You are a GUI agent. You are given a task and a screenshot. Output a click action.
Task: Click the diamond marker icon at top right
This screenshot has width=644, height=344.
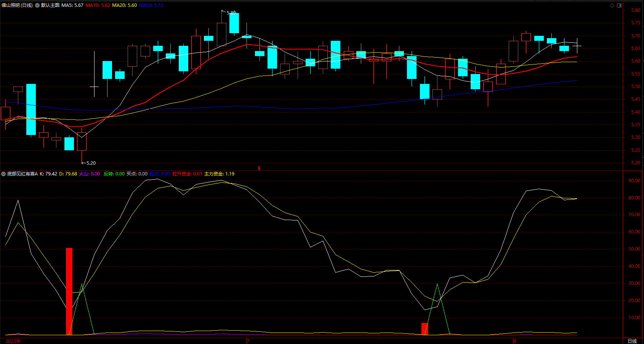tap(612, 5)
